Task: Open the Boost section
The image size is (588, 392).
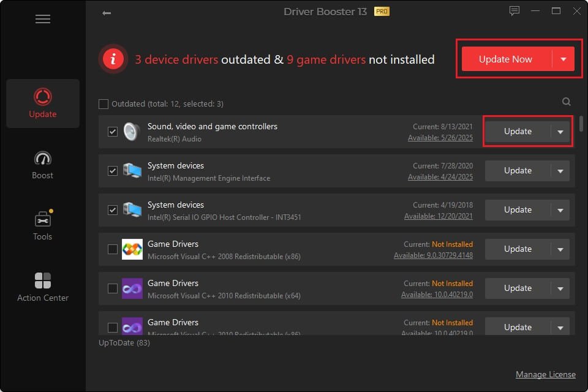Action: click(x=43, y=165)
